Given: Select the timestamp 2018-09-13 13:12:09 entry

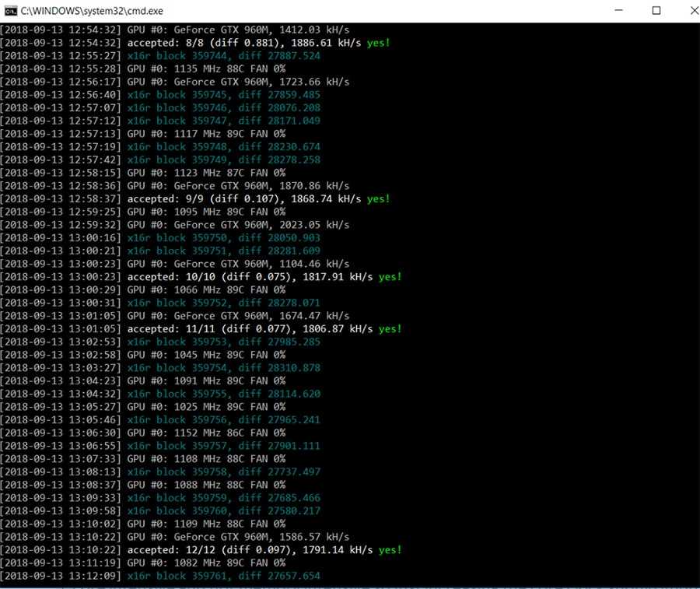Looking at the screenshot, I should click(60, 576).
